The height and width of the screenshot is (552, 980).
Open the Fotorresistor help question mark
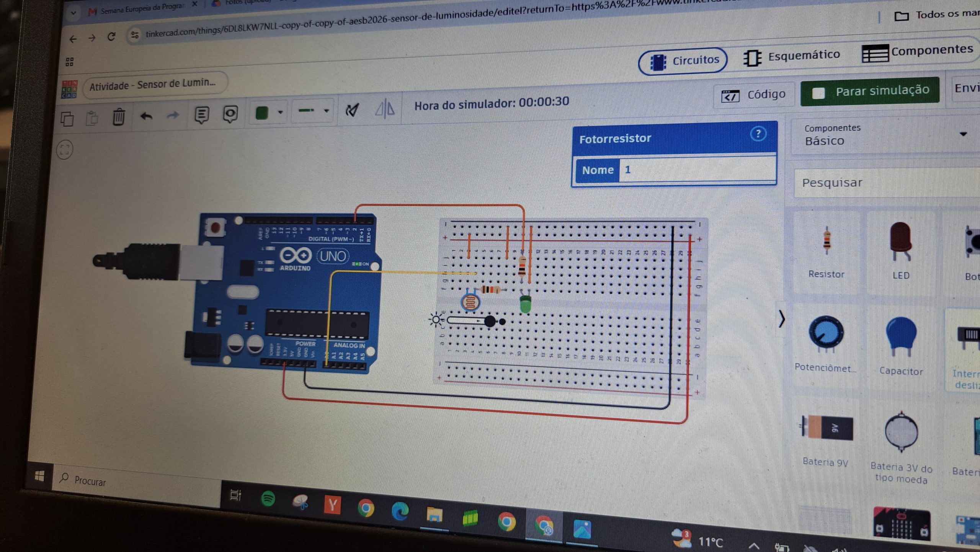pyautogui.click(x=758, y=134)
